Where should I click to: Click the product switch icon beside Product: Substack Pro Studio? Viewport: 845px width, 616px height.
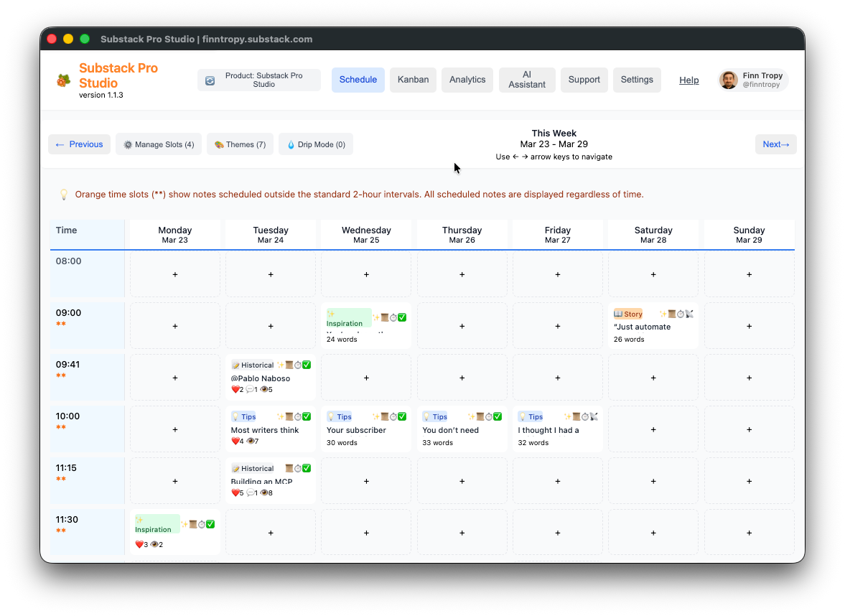210,80
